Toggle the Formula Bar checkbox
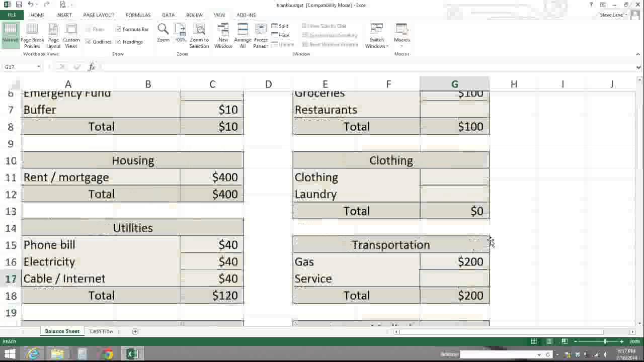The image size is (644, 362). point(132,29)
